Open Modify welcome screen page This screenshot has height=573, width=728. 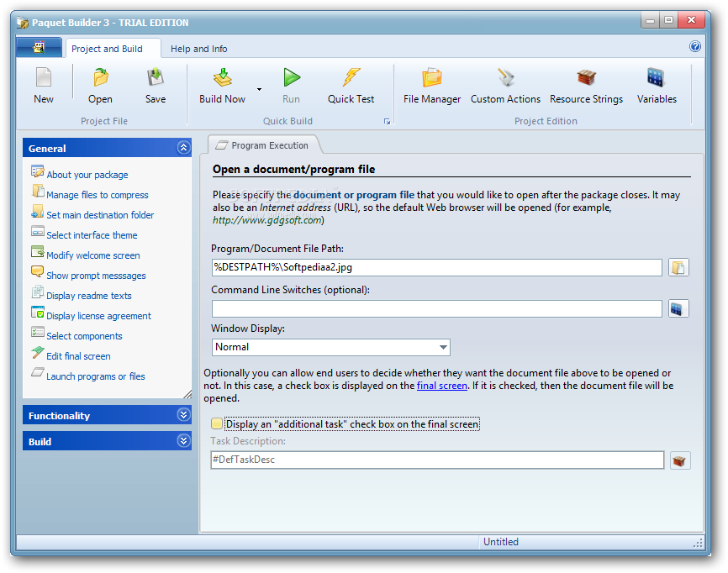pos(92,255)
